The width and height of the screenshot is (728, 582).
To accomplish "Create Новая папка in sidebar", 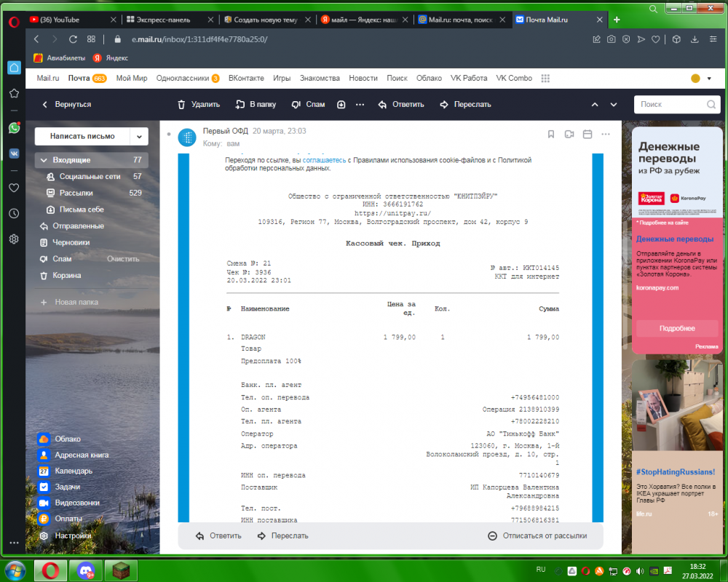I will point(70,302).
